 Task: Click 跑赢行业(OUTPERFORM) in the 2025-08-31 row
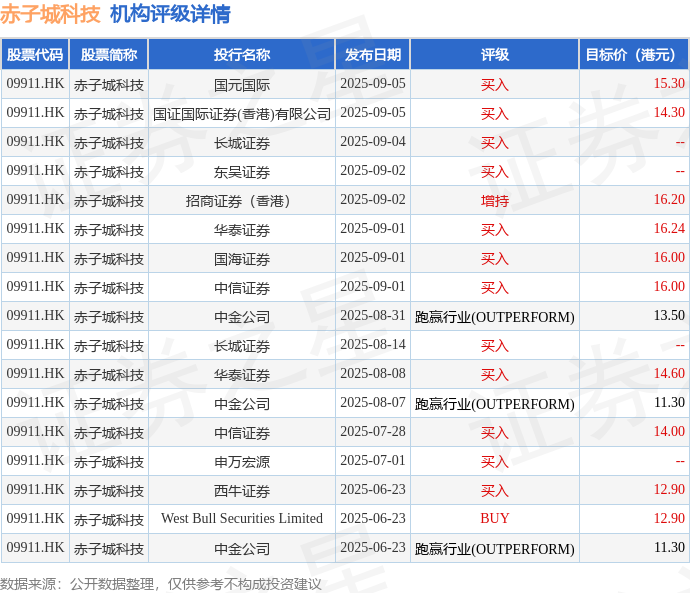point(495,317)
